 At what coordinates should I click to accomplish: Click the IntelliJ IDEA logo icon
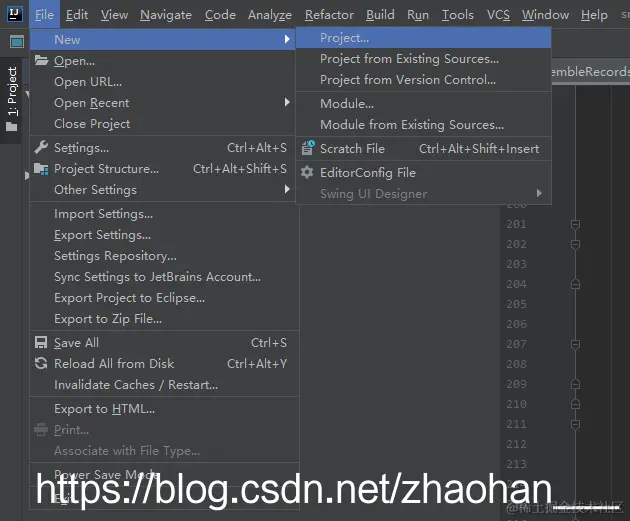(x=15, y=14)
